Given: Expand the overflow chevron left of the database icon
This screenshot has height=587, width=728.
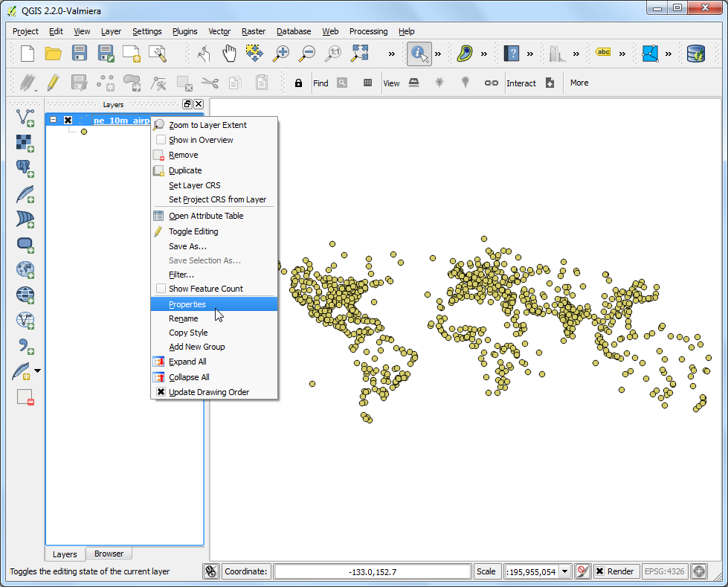Looking at the screenshot, I should (668, 54).
